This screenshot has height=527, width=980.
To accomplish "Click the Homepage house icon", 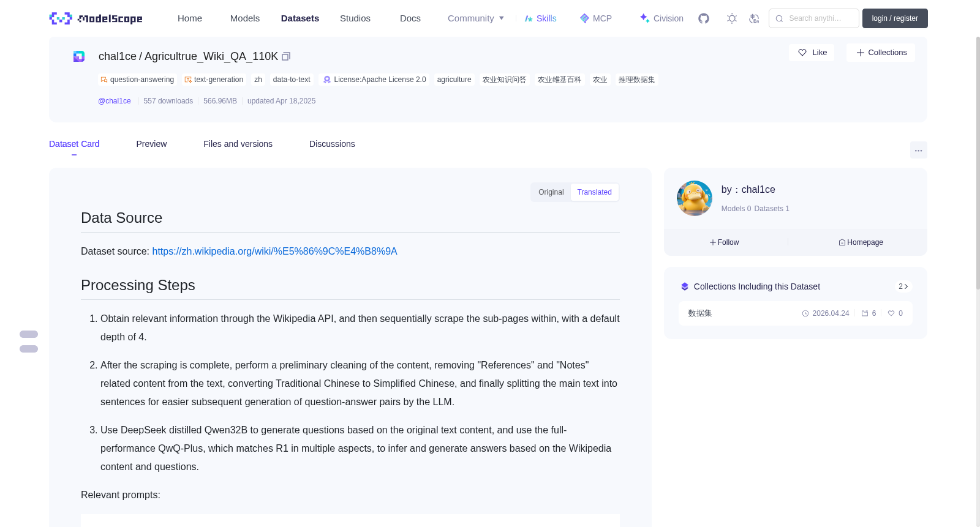I will click(x=842, y=242).
